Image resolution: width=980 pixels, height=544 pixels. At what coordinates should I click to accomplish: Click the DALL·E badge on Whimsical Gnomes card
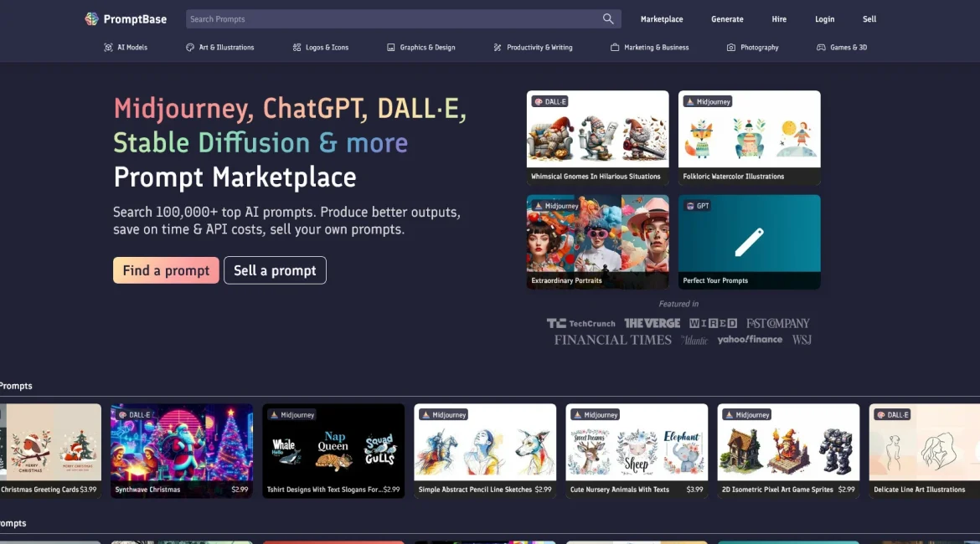click(x=550, y=102)
